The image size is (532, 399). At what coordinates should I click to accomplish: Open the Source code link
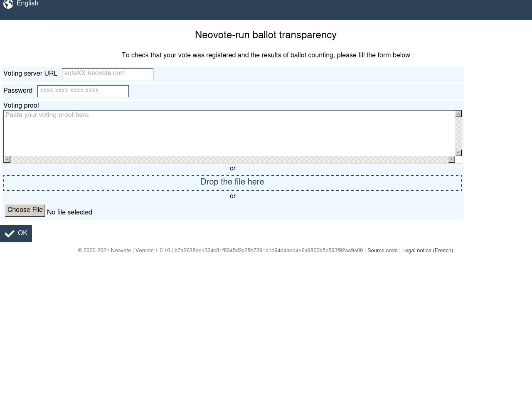382,251
